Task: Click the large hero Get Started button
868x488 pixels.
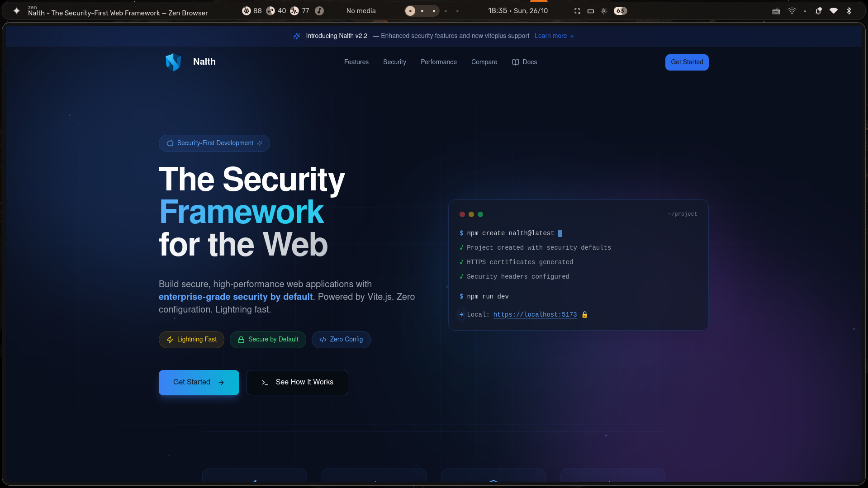Action: pyautogui.click(x=199, y=383)
